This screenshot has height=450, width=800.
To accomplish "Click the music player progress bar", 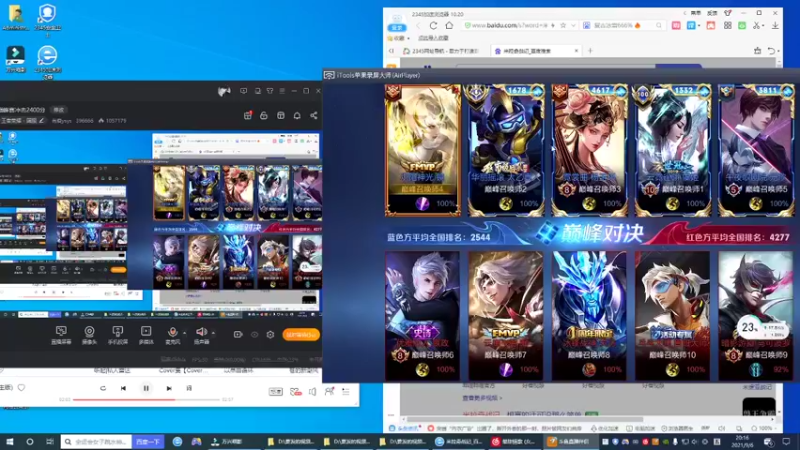I will tap(146, 399).
